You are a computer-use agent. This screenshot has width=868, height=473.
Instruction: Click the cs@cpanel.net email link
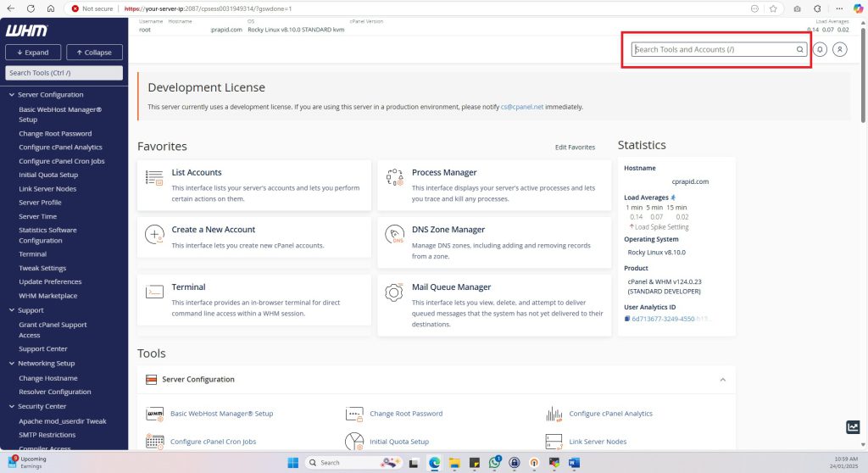click(x=521, y=108)
